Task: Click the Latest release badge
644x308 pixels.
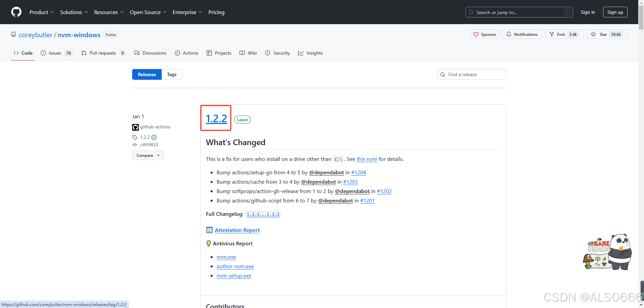Action: tap(242, 120)
